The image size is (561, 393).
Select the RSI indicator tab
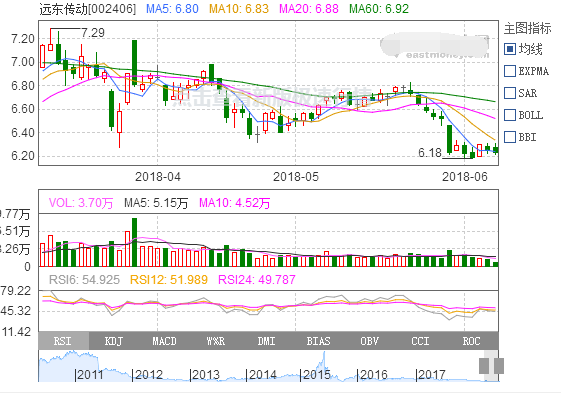(63, 341)
